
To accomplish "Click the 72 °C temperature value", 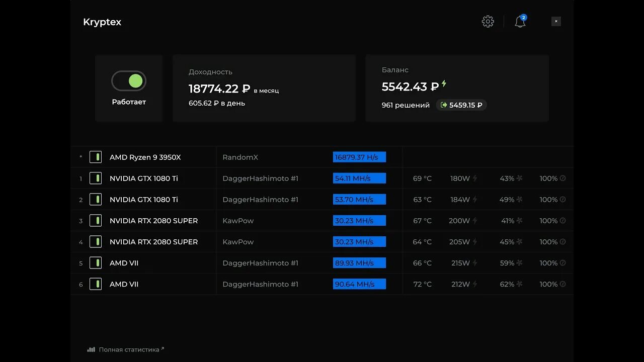I will [x=422, y=284].
